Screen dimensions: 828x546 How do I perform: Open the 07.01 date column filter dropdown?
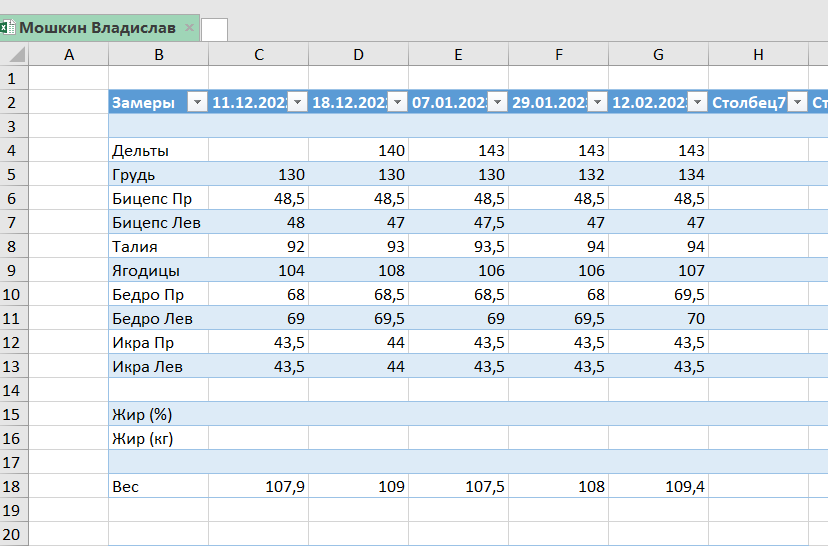pos(497,102)
